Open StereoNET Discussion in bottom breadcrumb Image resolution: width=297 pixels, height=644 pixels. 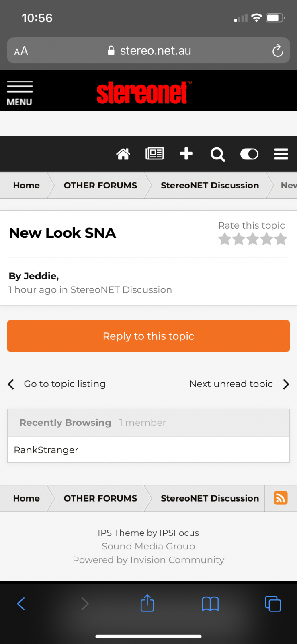tap(210, 498)
